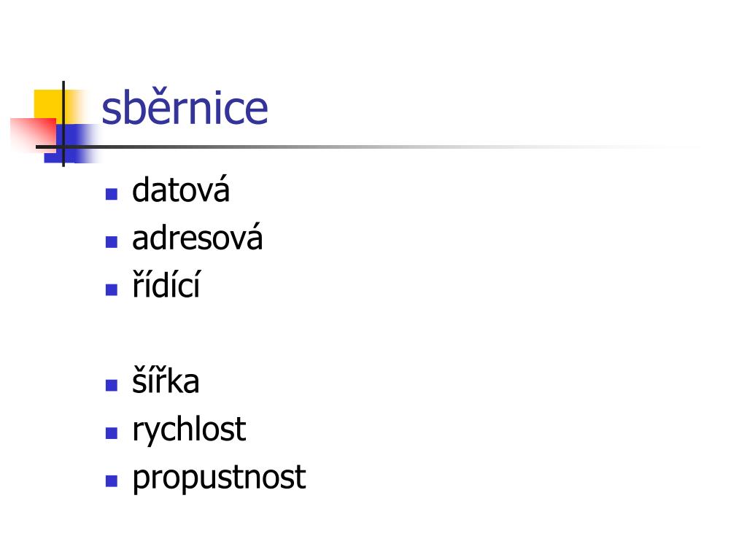Click the blue bullet beside "šířka"
Viewport: 747px width, 560px height.
tap(112, 385)
